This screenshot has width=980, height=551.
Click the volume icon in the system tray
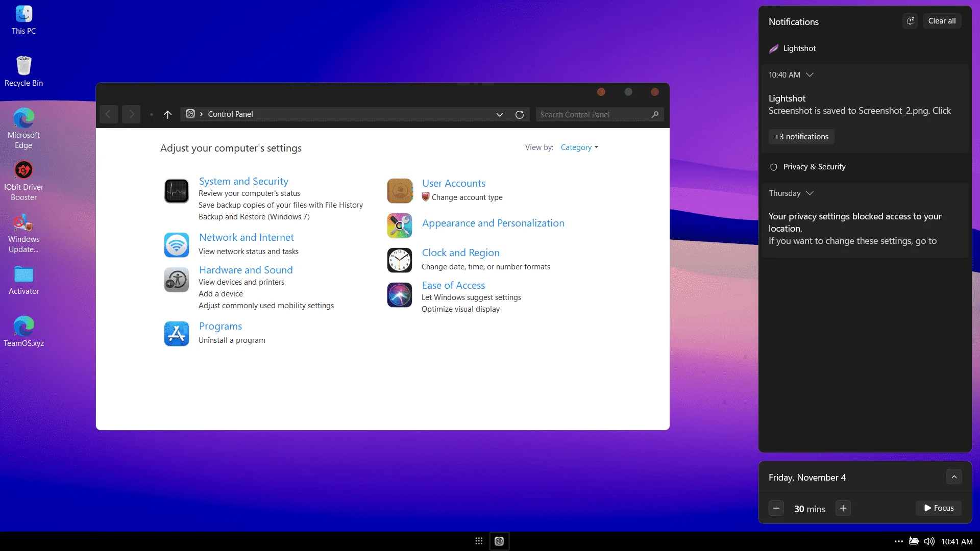point(929,541)
